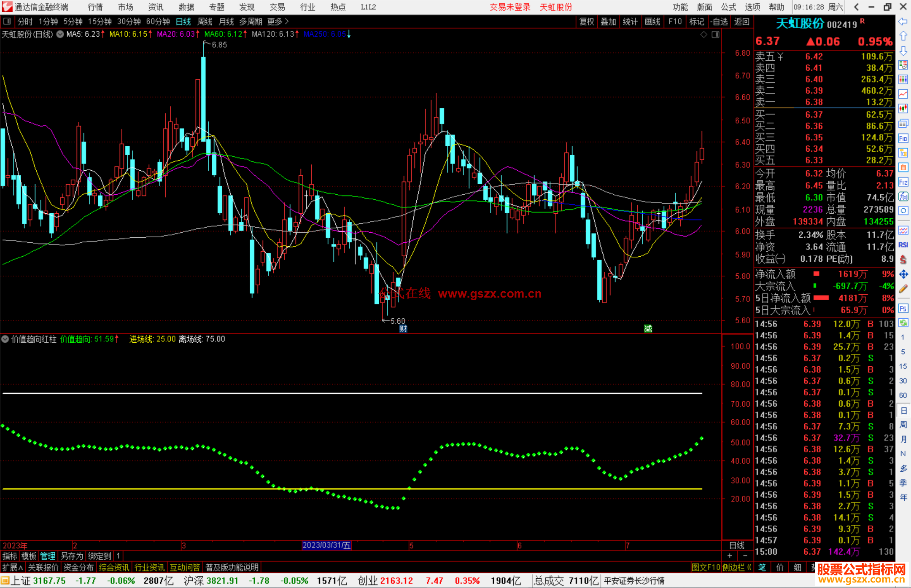The image size is (911, 588).
Task: Click the 复权 button
Action: (586, 21)
